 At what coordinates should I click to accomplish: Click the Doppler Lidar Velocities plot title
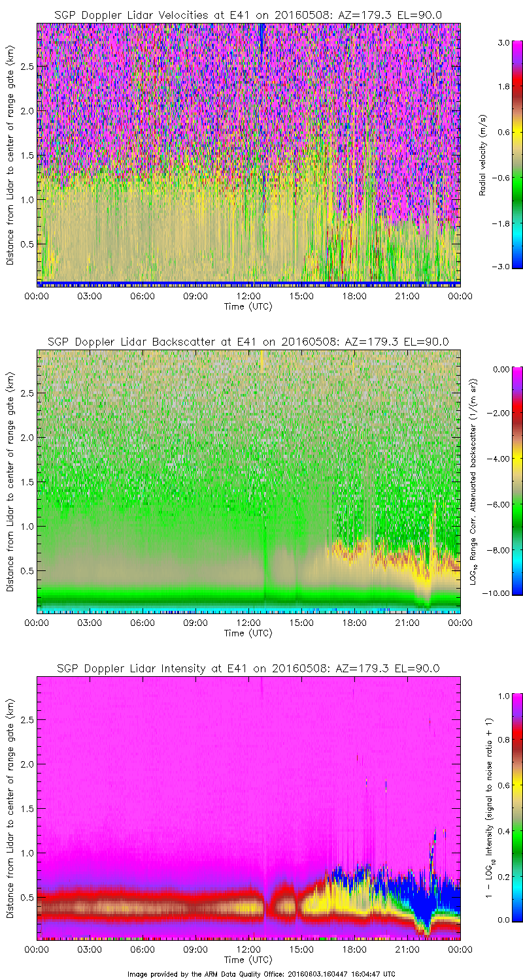pos(248,14)
